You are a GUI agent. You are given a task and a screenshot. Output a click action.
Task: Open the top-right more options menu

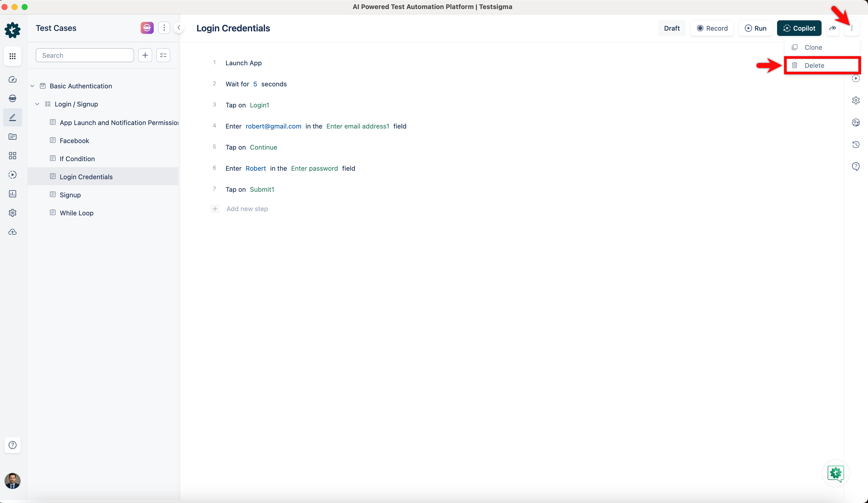tap(852, 28)
